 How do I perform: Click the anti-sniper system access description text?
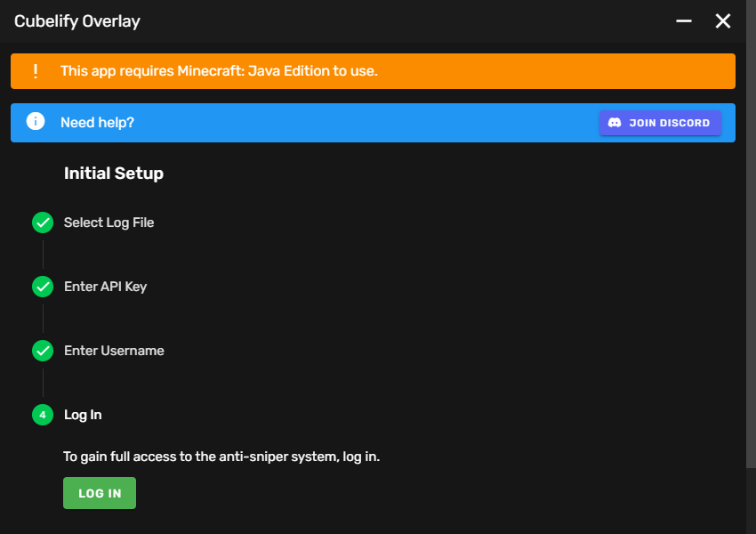tap(221, 457)
